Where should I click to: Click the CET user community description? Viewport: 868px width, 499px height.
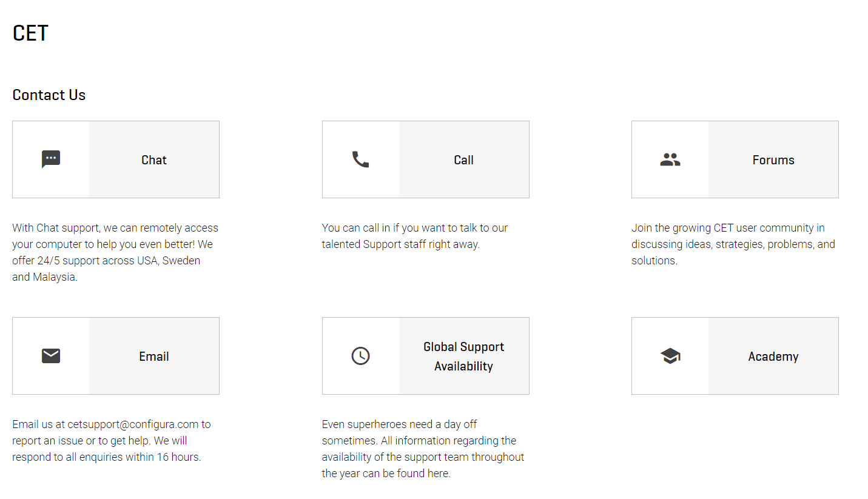click(x=733, y=244)
